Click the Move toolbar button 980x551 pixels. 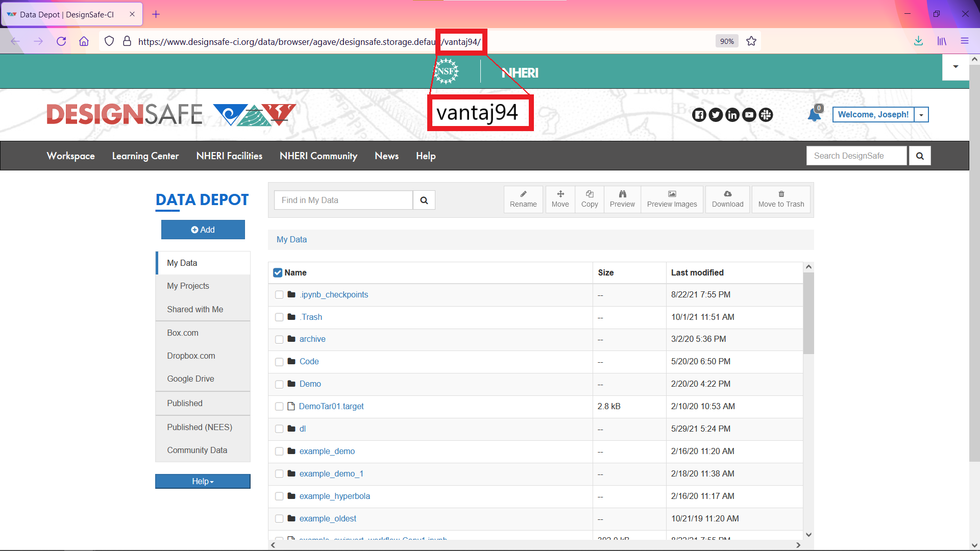click(x=560, y=199)
